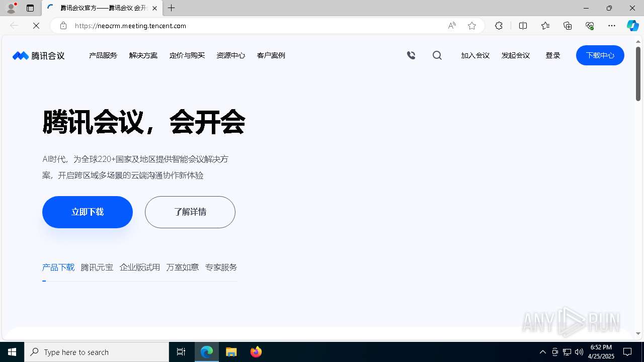View site information lock icon
Image resolution: width=644 pixels, height=362 pixels.
pyautogui.click(x=63, y=26)
